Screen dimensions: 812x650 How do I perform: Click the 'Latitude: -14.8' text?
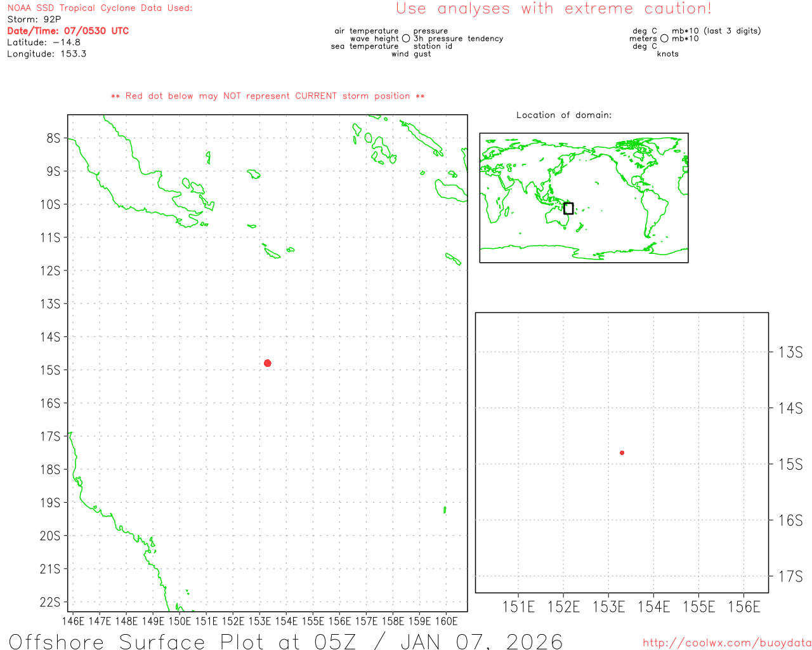pos(44,43)
